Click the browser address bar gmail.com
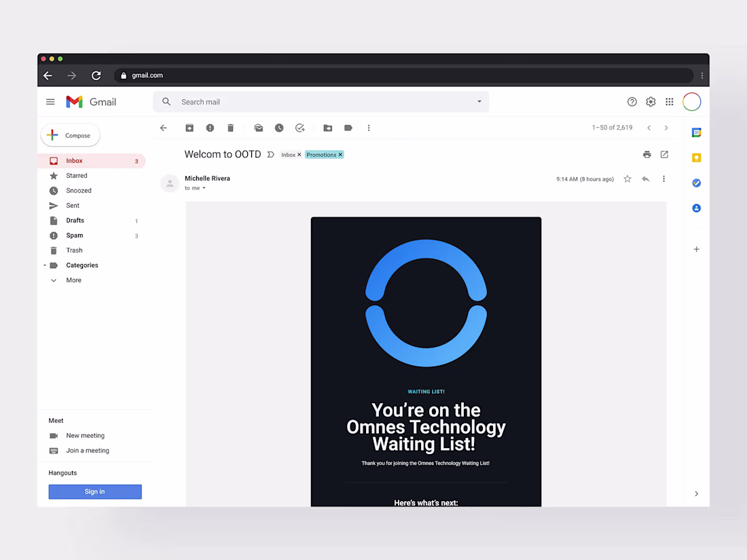747x560 pixels. (403, 75)
